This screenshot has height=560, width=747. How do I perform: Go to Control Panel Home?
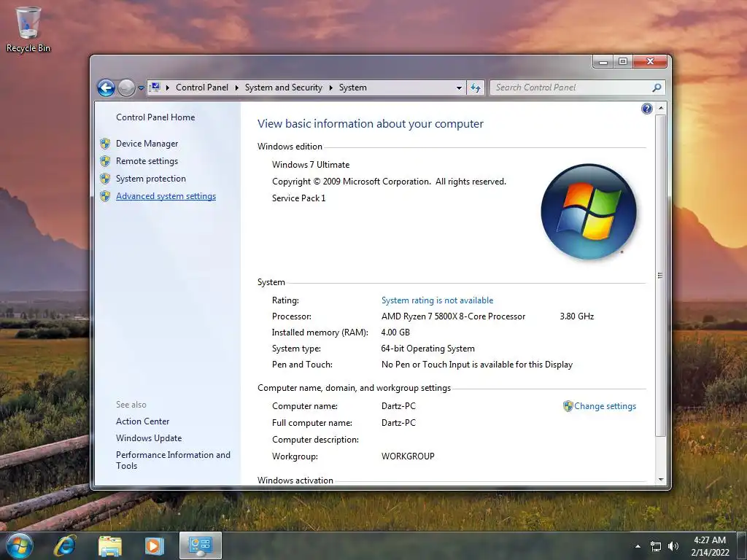(x=155, y=117)
